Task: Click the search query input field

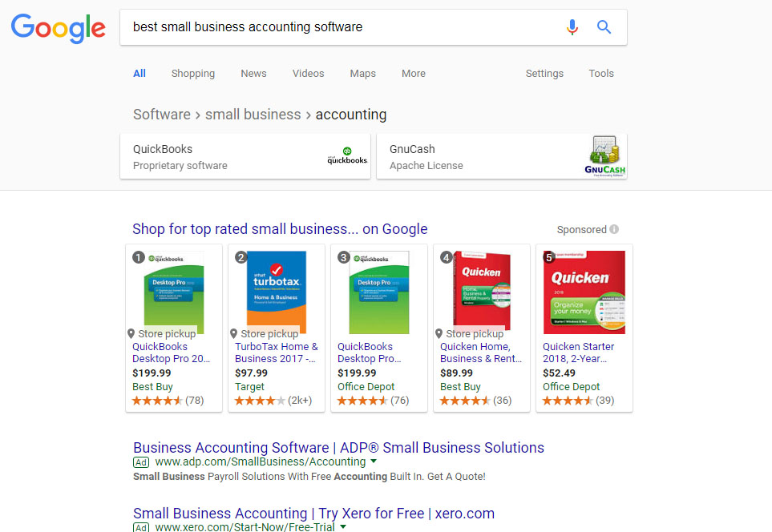Action: click(x=337, y=27)
